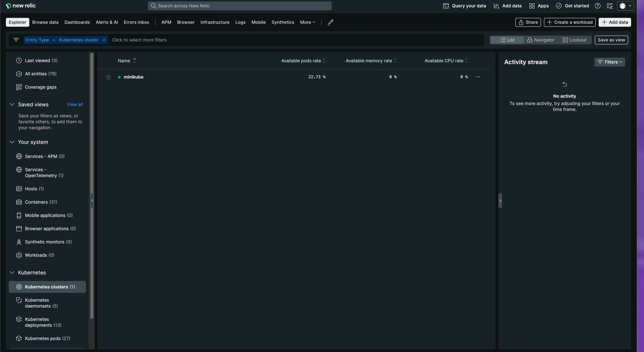644x352 pixels.
Task: Click the Mobile applications phone icon
Action: (x=19, y=215)
